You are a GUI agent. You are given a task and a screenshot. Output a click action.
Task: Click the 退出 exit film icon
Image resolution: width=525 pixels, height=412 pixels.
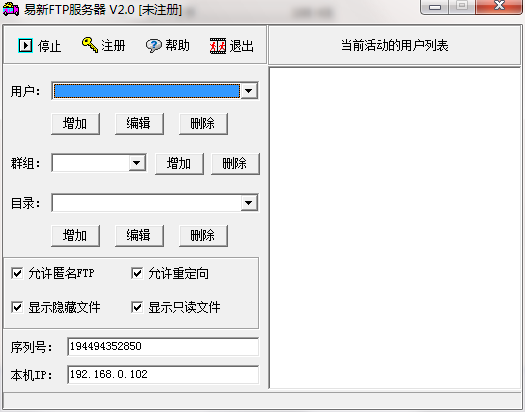point(218,46)
